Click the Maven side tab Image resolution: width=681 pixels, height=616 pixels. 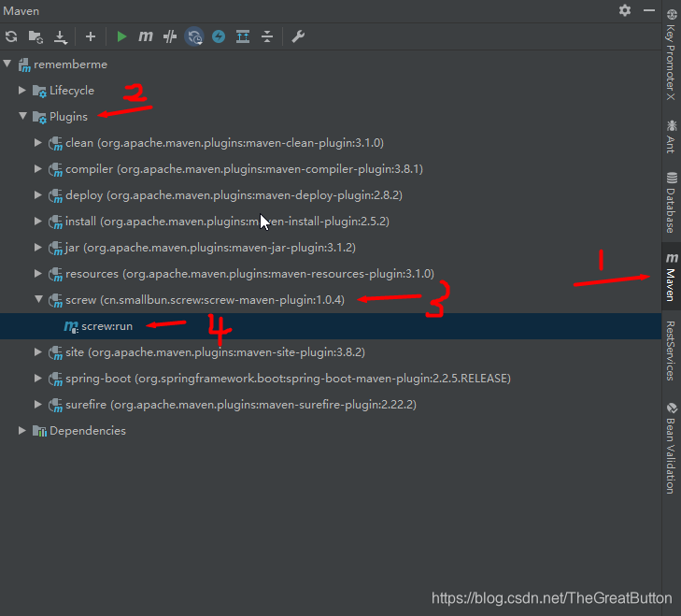672,277
